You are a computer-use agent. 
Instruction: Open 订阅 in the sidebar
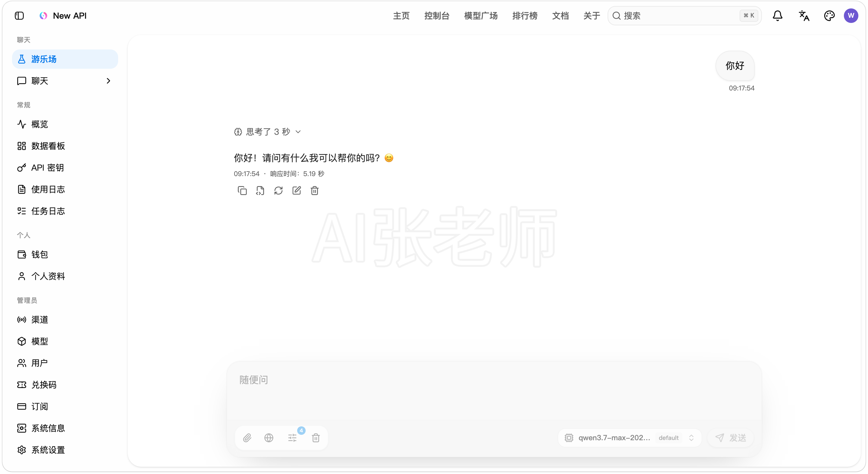(x=65, y=406)
